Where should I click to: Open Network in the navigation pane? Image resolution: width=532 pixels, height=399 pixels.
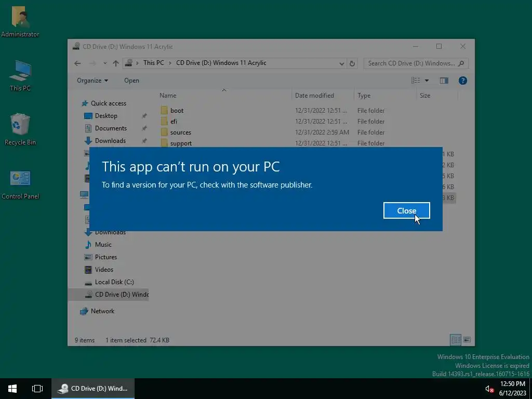pos(97,311)
